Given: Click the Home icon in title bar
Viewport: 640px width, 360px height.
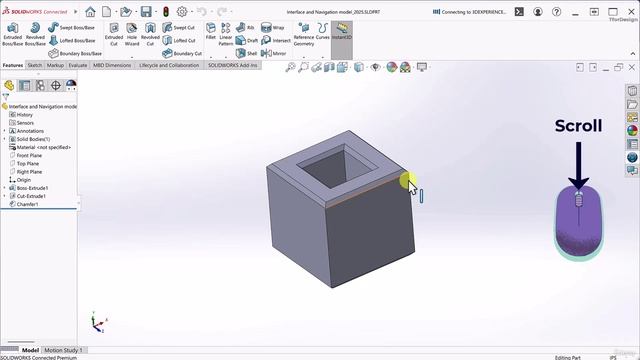Looking at the screenshot, I should pyautogui.click(x=90, y=12).
